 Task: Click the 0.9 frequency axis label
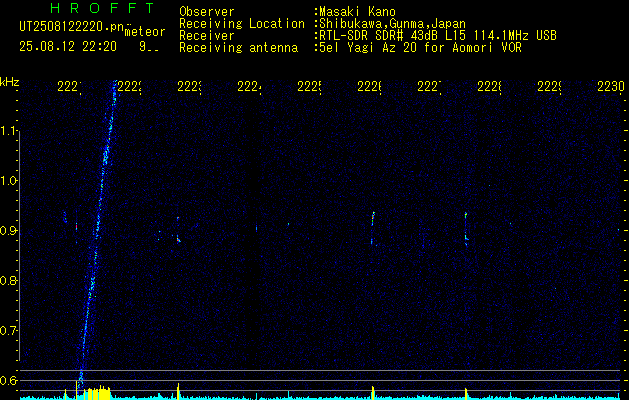tap(8, 230)
